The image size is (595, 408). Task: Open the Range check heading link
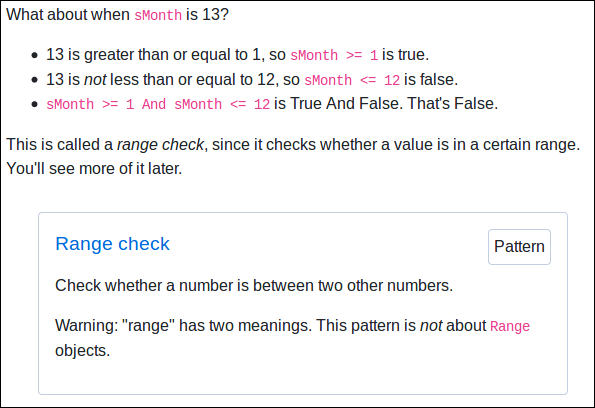[112, 244]
